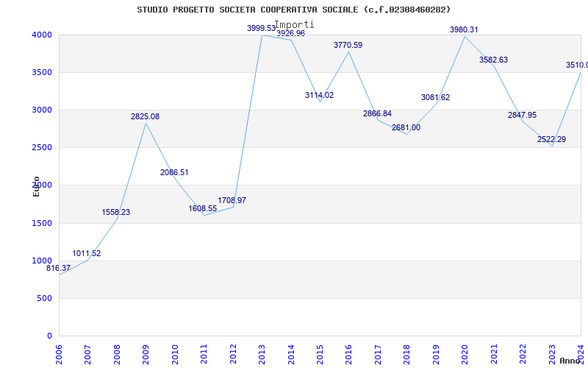Click y-axis tick label 1500

43,224
